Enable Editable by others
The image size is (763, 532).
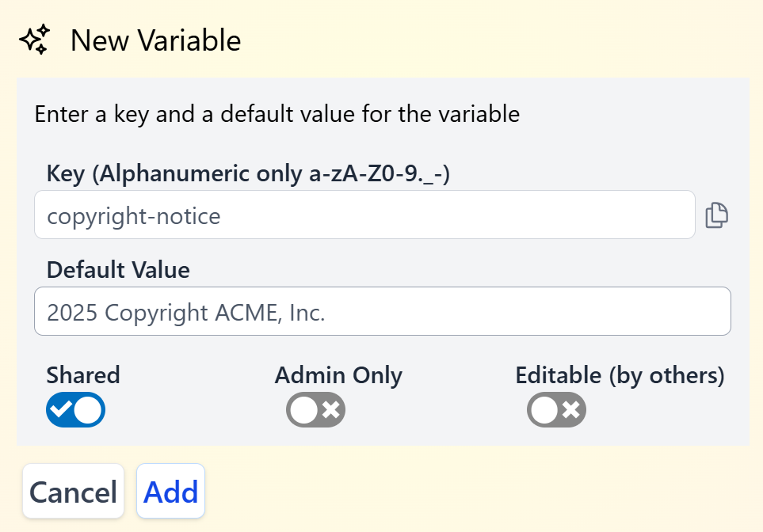click(556, 410)
